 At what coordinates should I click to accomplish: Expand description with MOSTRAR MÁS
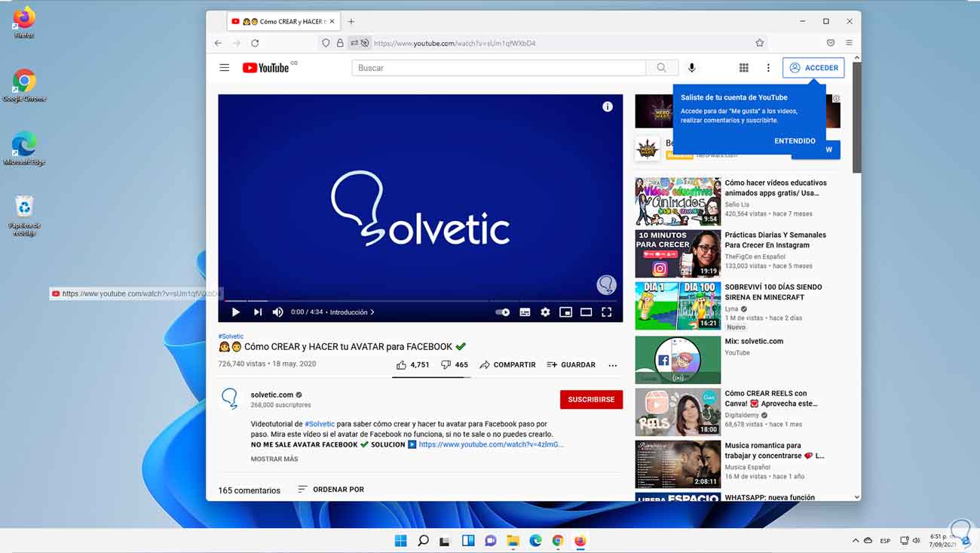tap(274, 459)
